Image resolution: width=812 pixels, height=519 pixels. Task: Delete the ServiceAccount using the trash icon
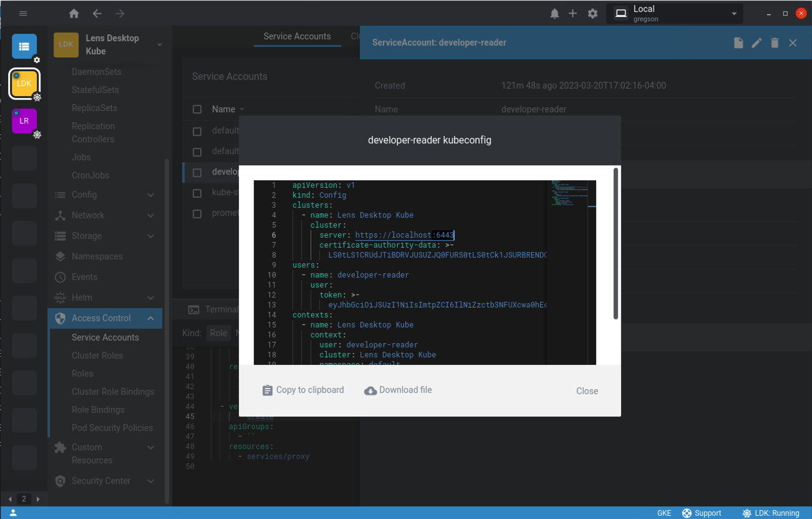pyautogui.click(x=775, y=42)
